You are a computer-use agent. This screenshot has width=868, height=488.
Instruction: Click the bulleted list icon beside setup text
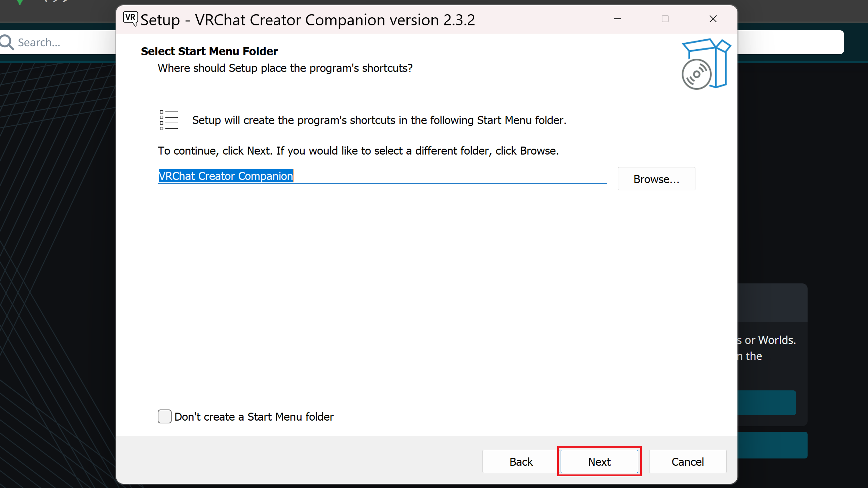coord(168,120)
